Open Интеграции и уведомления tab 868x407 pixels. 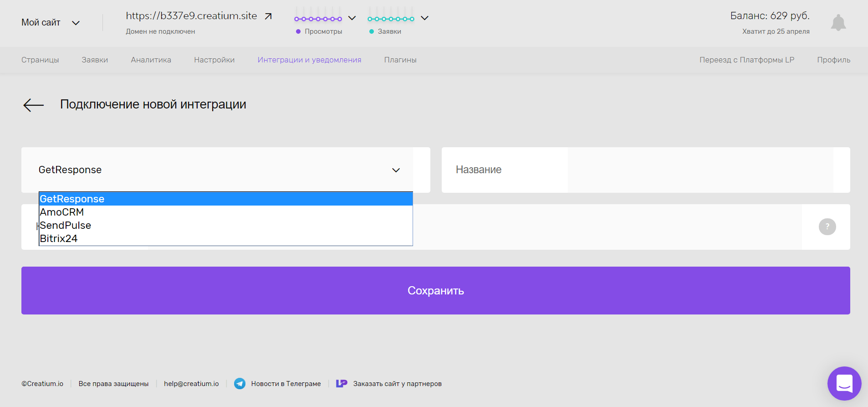click(309, 60)
